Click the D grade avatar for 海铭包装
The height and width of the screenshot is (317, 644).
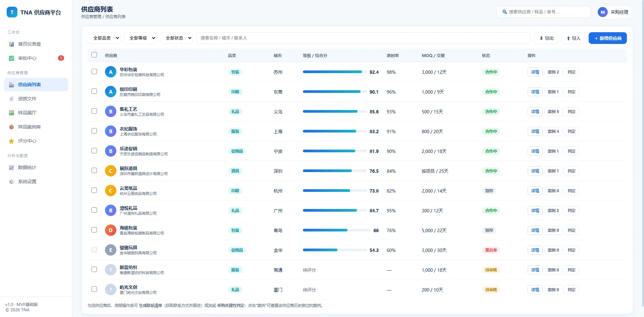(111, 230)
